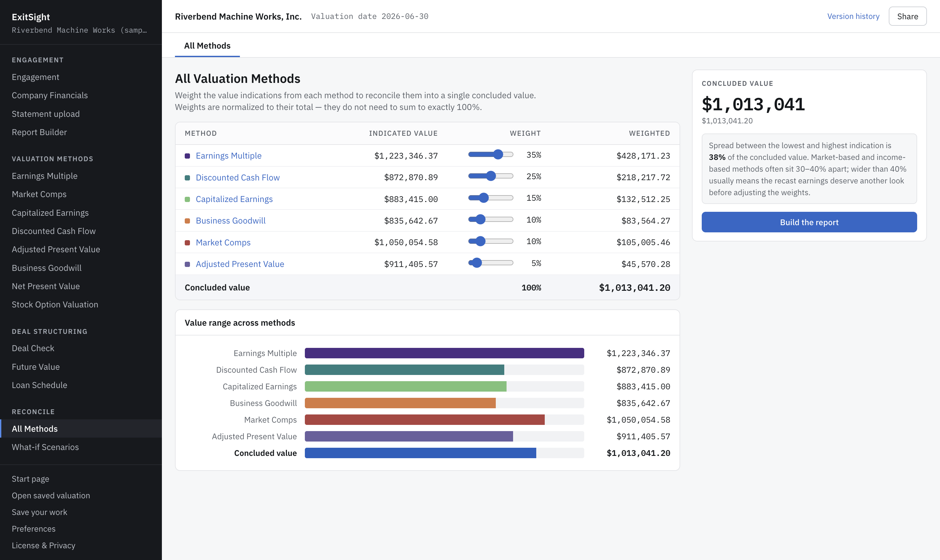
Task: Click the Concluded value bar in chart
Action: (x=420, y=453)
